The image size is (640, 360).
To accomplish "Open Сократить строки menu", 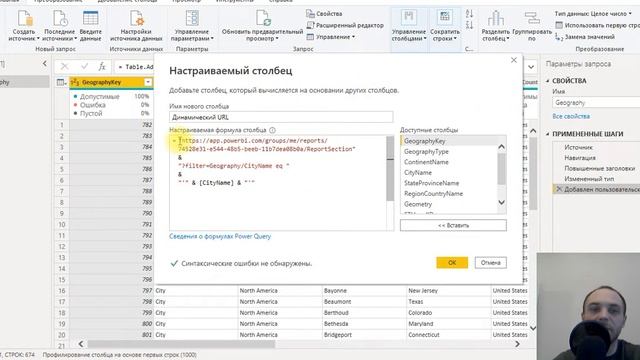I will [444, 26].
